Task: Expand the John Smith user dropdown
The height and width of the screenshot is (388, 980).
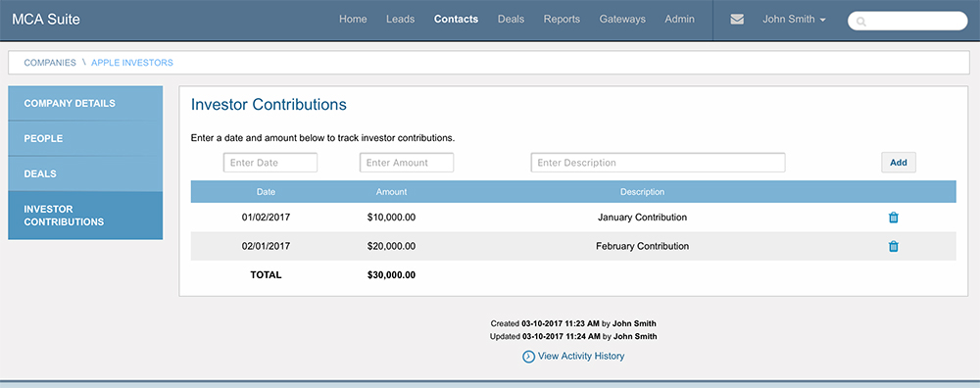Action: [x=794, y=20]
